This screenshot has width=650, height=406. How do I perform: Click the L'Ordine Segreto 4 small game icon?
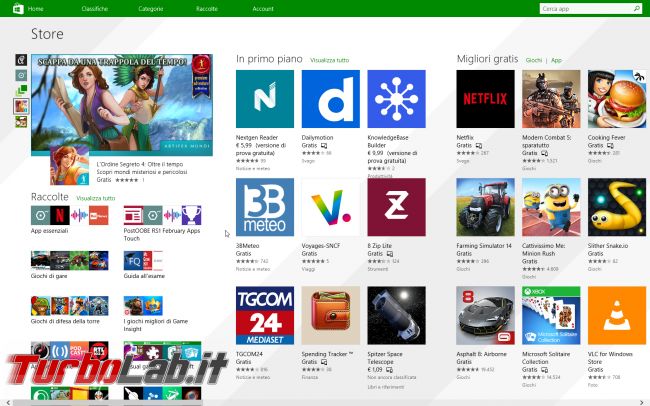[70, 165]
